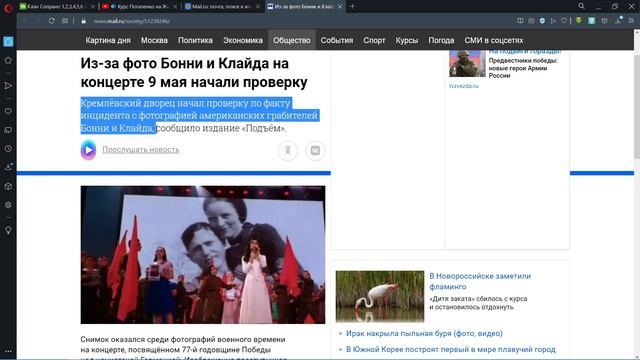Switch to the YouTube Курс Потапенко tab
The height and width of the screenshot is (360, 640).
click(x=140, y=7)
